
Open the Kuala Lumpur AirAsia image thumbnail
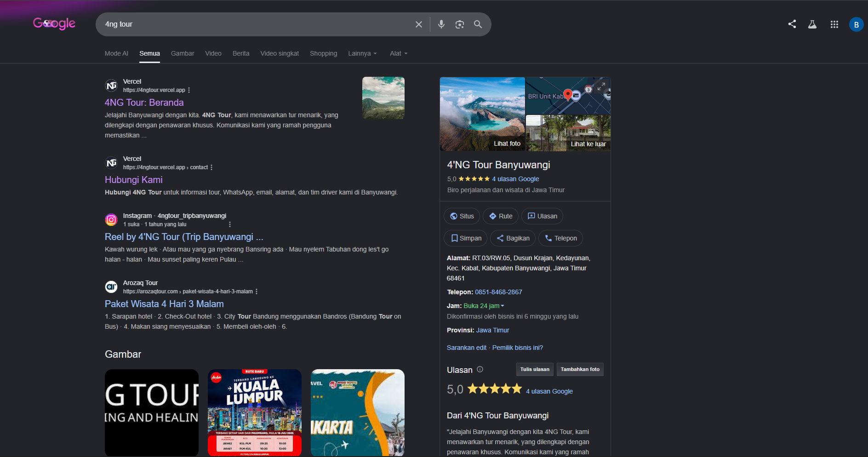[x=255, y=412]
